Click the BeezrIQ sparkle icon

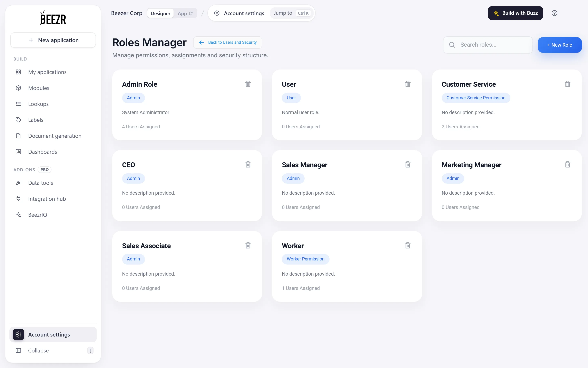coord(18,215)
